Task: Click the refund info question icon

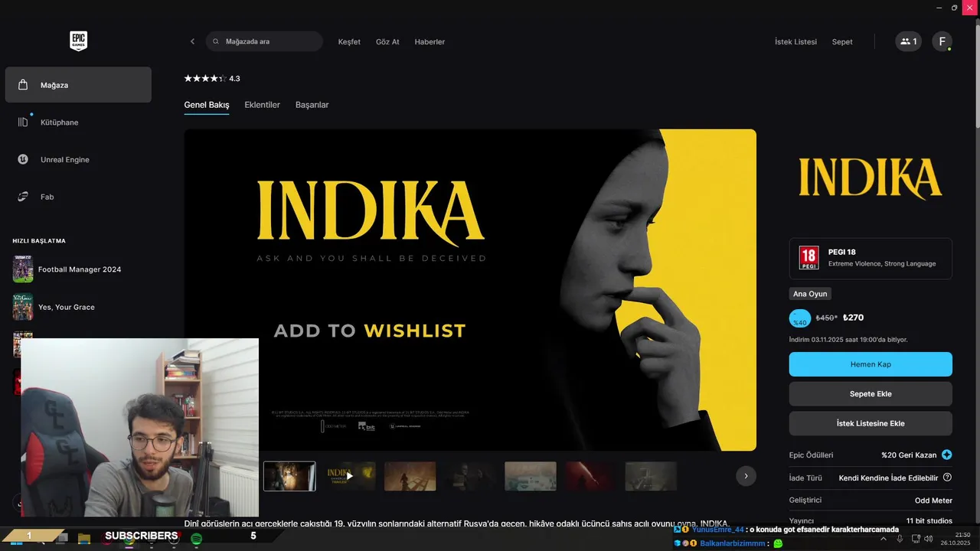Action: [947, 478]
